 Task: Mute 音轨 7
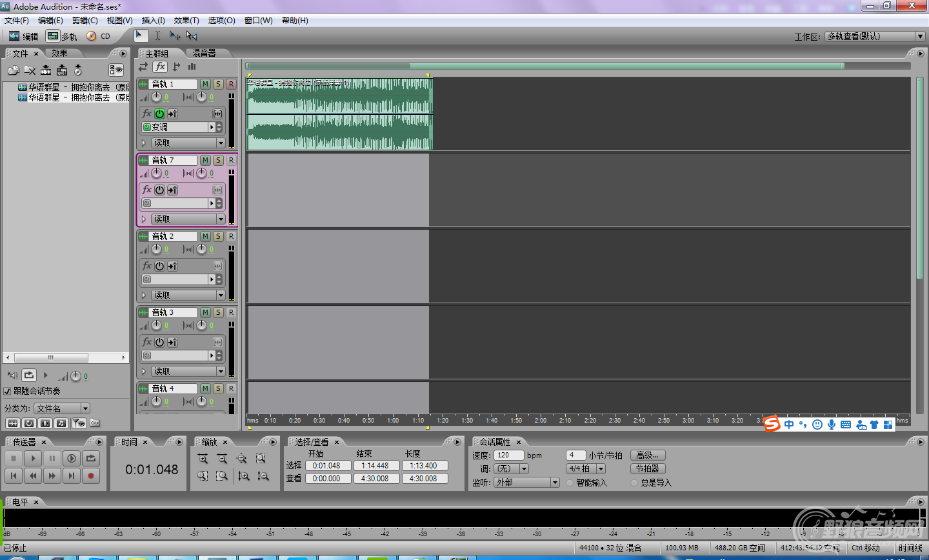click(205, 160)
